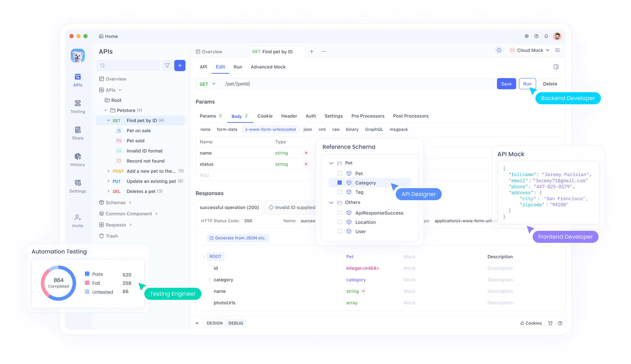This screenshot has width=631, height=364.
Task: Select the x-www-form-urlencoded body type
Action: [x=270, y=129]
